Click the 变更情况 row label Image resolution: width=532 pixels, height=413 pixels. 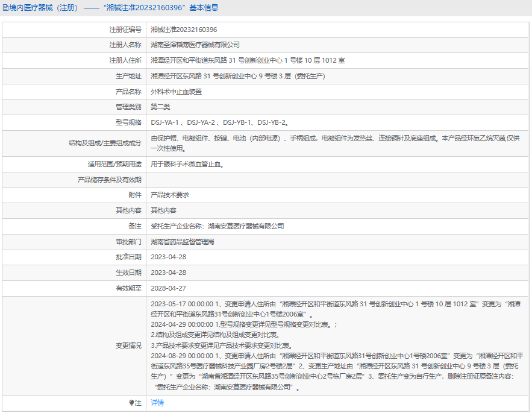point(128,345)
